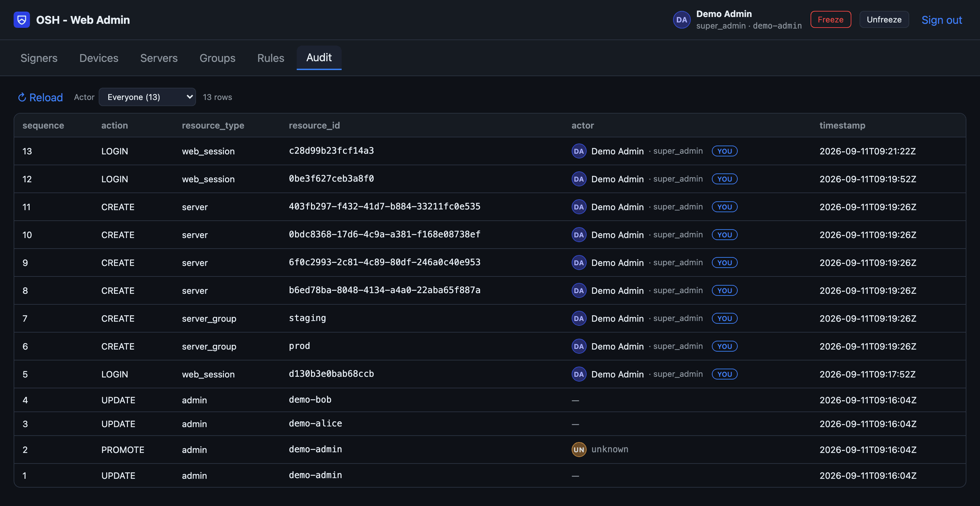
Task: Click the red Freeze button
Action: [831, 19]
